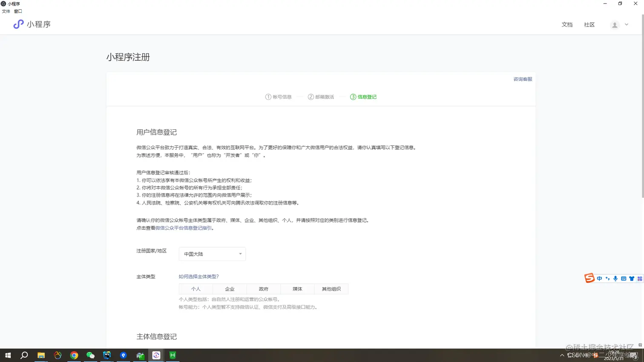Open the 文件 menu
Image resolution: width=644 pixels, height=362 pixels.
pyautogui.click(x=6, y=11)
